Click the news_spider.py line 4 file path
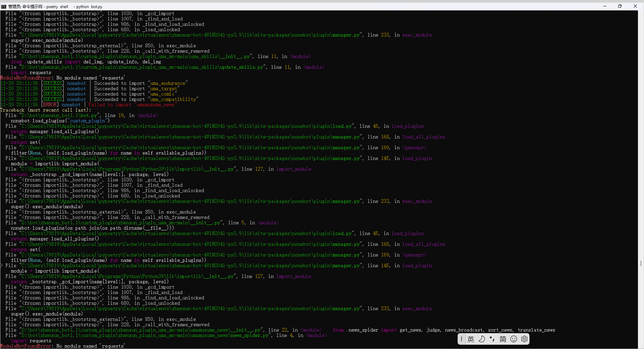Viewport: 644px width, 349px height. click(x=146, y=336)
